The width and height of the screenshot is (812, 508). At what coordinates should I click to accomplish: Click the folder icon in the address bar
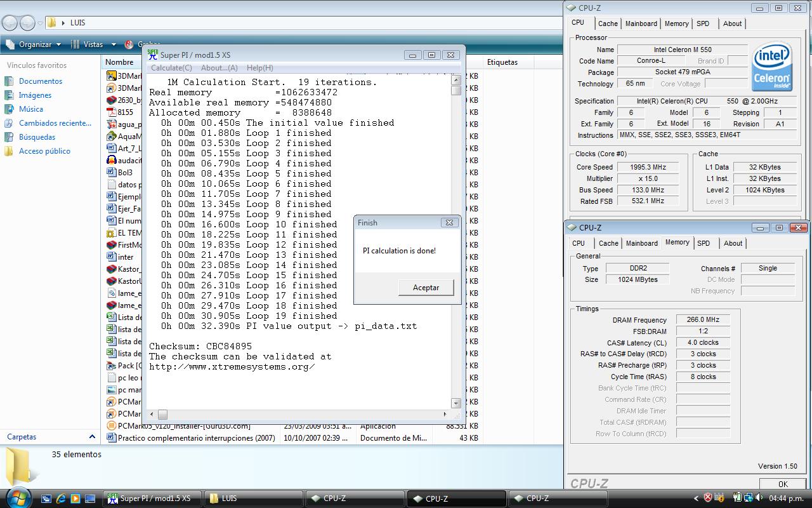51,23
